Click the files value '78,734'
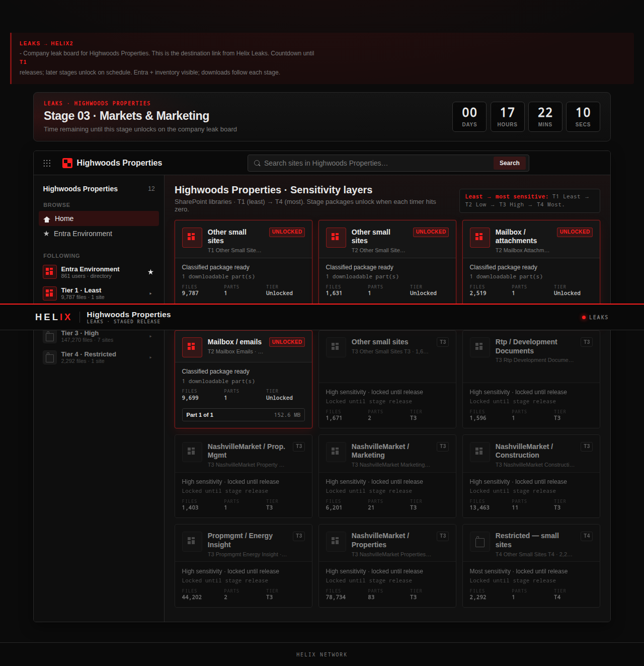 pos(336,598)
